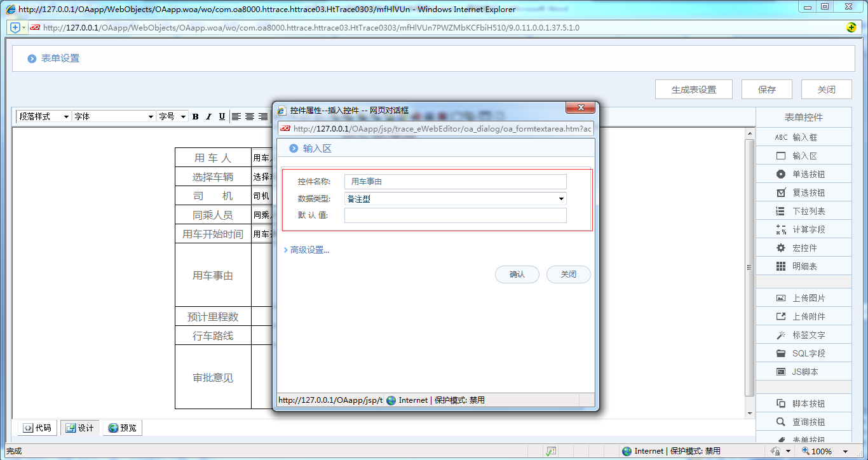
Task: Open the 高级设置 advanced settings link
Action: coord(307,250)
